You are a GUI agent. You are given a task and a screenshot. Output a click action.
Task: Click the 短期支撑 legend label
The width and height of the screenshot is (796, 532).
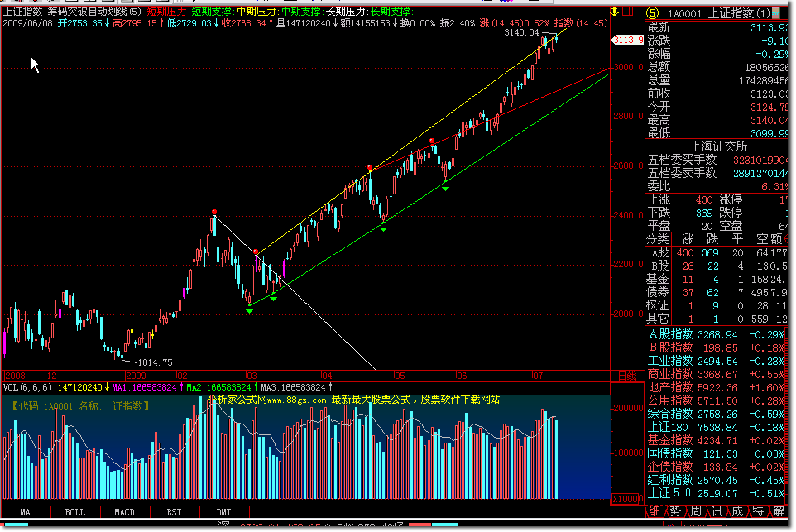click(x=212, y=11)
